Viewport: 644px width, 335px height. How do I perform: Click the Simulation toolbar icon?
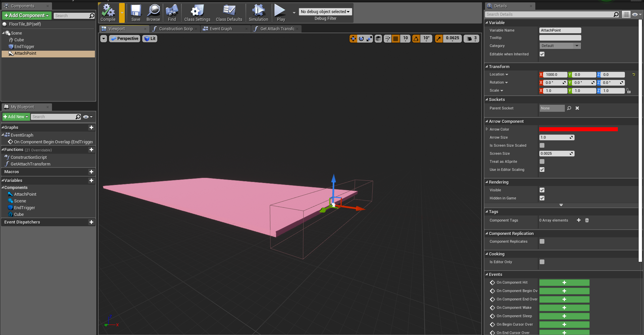click(x=258, y=12)
